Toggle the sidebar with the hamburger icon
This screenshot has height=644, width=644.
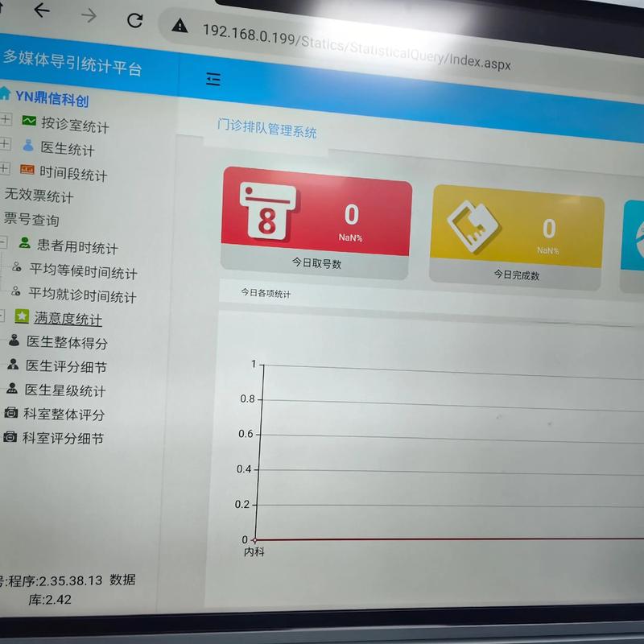(x=214, y=80)
